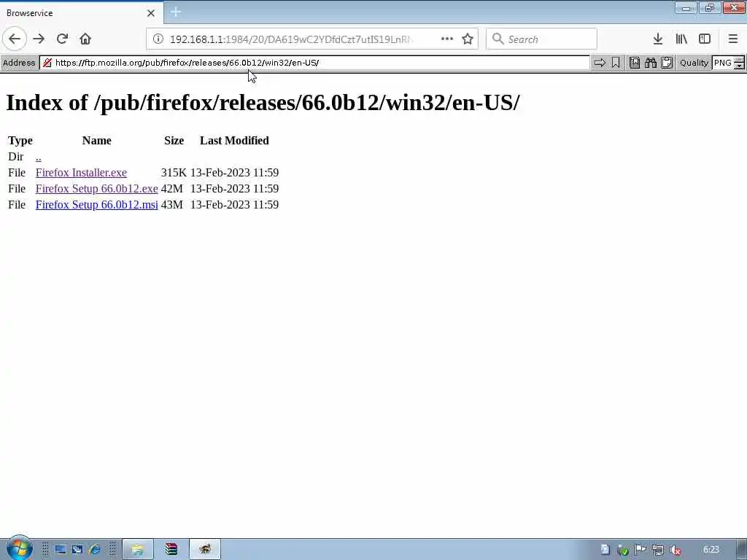Screen dimensions: 747x560
Task: Click the Internet Explorer quick launch icon
Action: click(94, 550)
